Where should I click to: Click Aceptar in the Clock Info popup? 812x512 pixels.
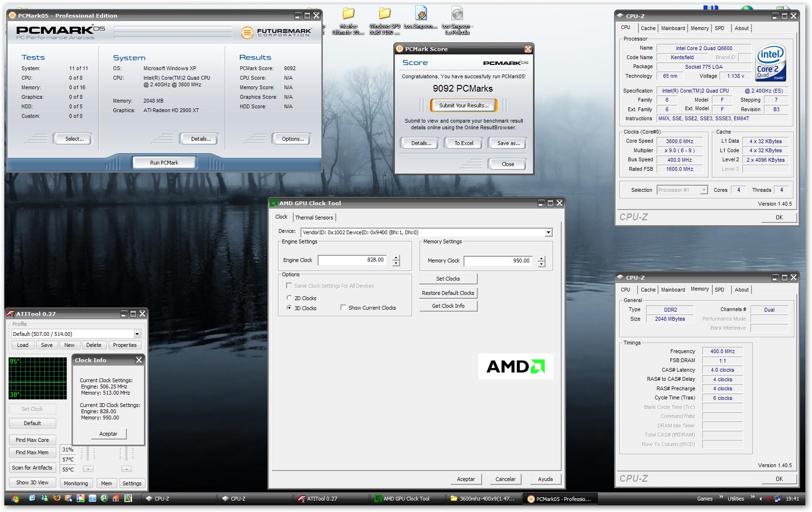(x=108, y=434)
